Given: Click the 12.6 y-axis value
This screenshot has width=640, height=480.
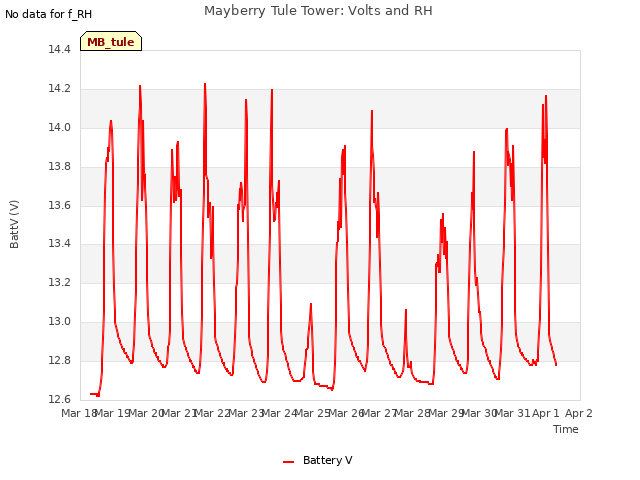Looking at the screenshot, I should point(60,399).
